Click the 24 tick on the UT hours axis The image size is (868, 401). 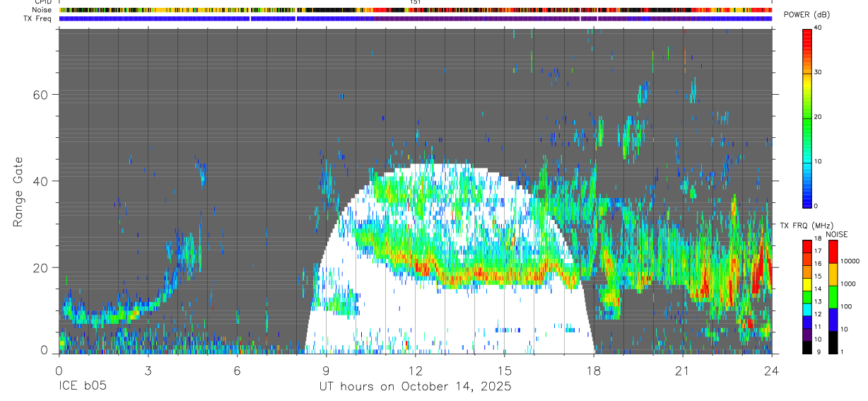772,370
